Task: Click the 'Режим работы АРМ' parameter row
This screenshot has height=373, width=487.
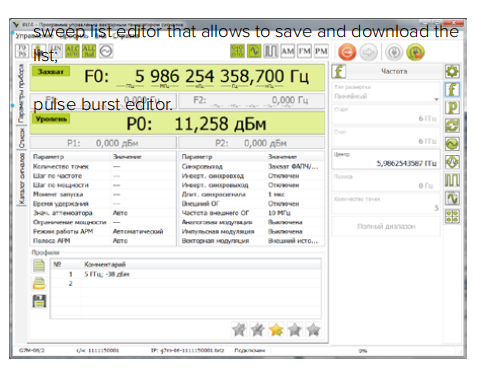Action: tap(103, 231)
